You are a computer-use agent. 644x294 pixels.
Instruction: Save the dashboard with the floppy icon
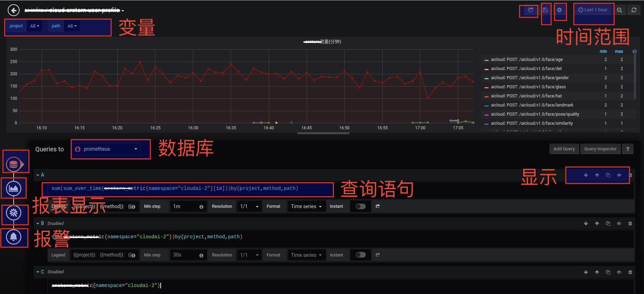[545, 10]
